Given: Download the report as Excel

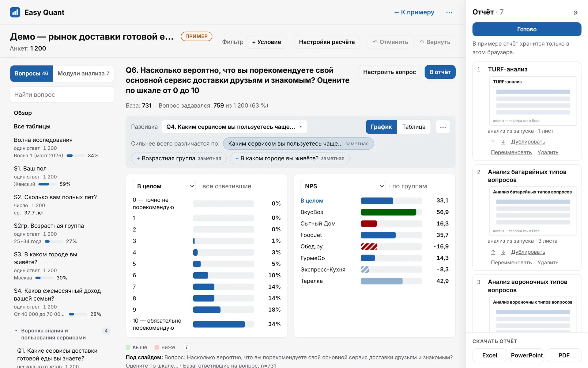Looking at the screenshot, I should click(490, 355).
